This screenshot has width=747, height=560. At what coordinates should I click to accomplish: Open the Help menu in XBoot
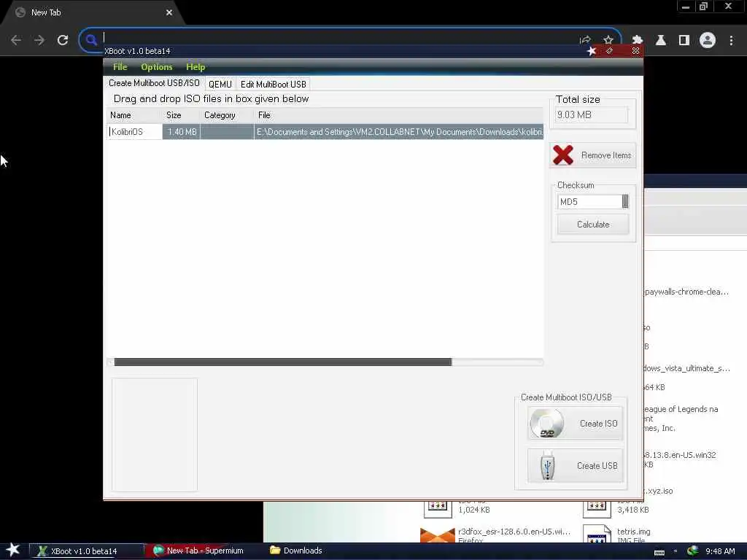click(x=196, y=66)
